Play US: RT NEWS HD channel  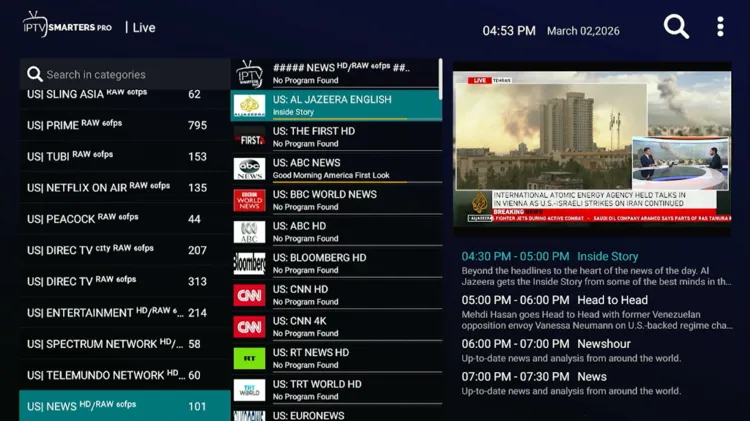(x=336, y=358)
